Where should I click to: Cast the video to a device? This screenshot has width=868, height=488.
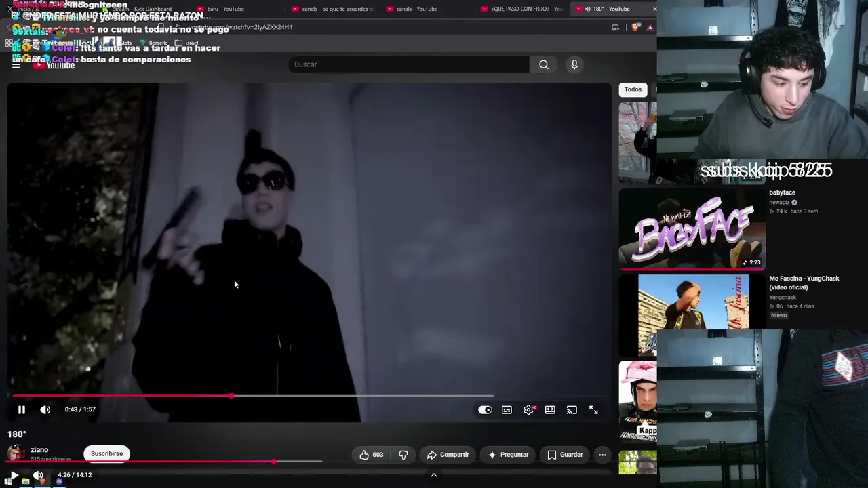(x=572, y=410)
